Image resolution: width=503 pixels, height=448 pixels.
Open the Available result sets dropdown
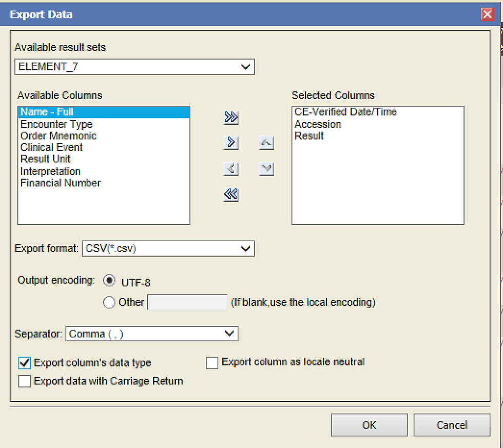point(134,67)
